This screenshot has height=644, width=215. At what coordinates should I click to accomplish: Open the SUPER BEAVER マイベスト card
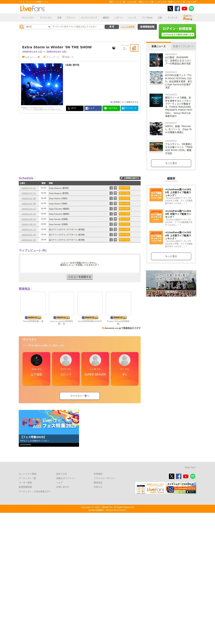[95, 369]
